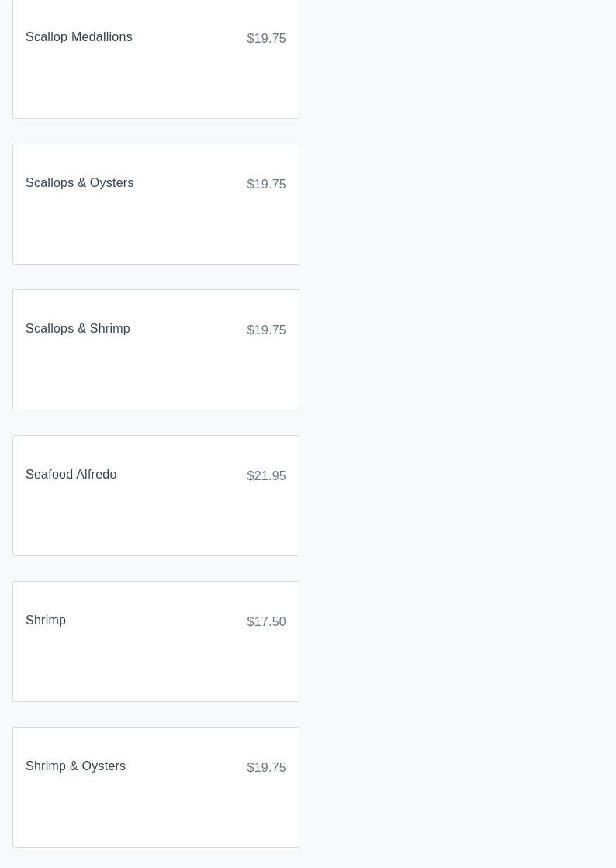Click the word 'Alfredo' in Seafood Alfredo
Viewport: 616px width, 868px height.
click(x=96, y=475)
